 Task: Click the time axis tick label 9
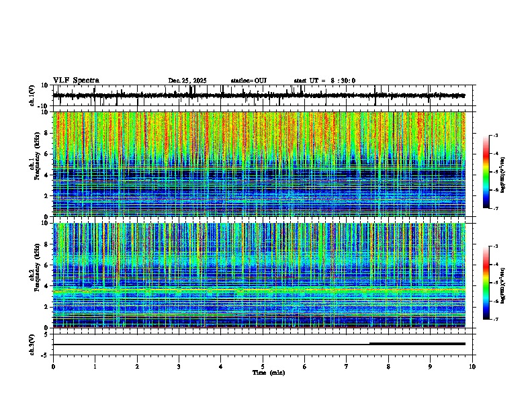click(430, 367)
